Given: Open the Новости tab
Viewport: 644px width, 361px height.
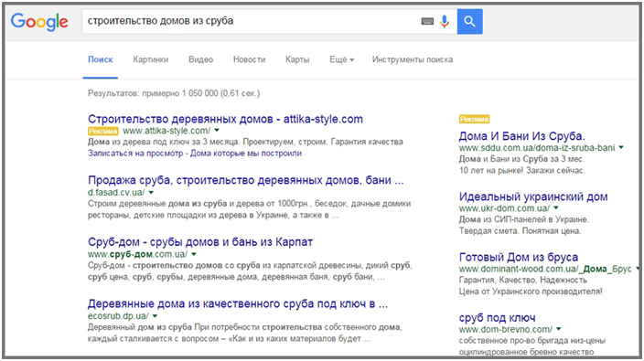Looking at the screenshot, I should tap(250, 59).
